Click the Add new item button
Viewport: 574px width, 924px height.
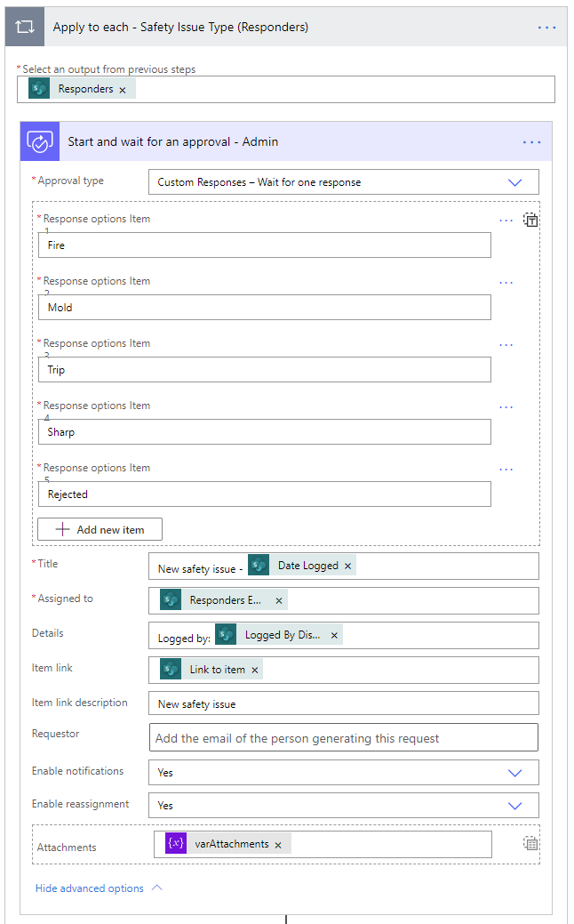(99, 528)
